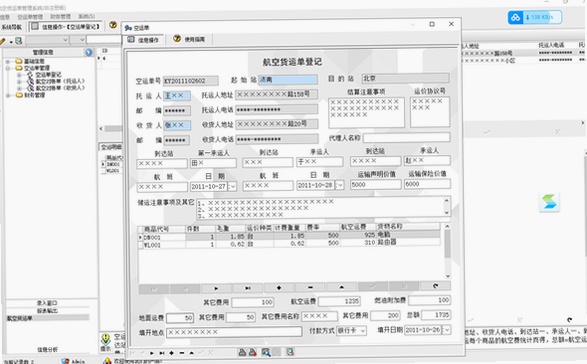The height and width of the screenshot is (364, 587).
Task: Expand the 基础信息 tree node
Action: point(8,61)
